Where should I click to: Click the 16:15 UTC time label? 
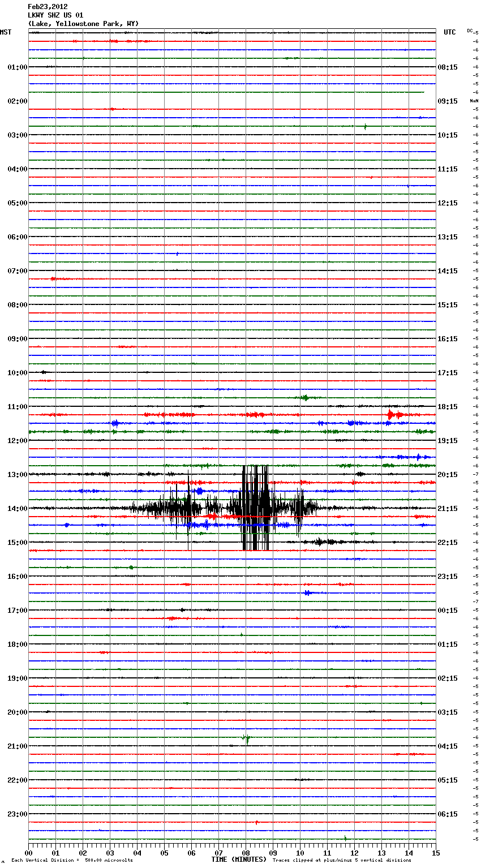tap(448, 339)
